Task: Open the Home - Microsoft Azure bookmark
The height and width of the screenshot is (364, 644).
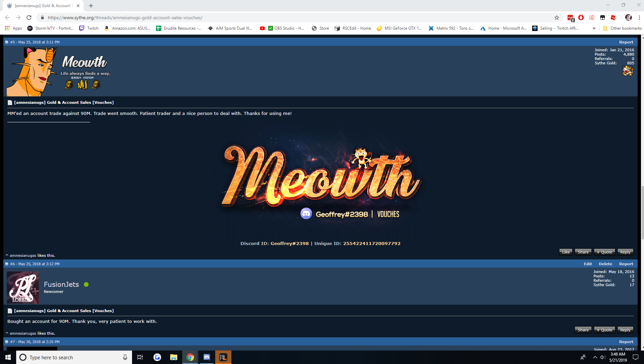Action: [x=504, y=28]
